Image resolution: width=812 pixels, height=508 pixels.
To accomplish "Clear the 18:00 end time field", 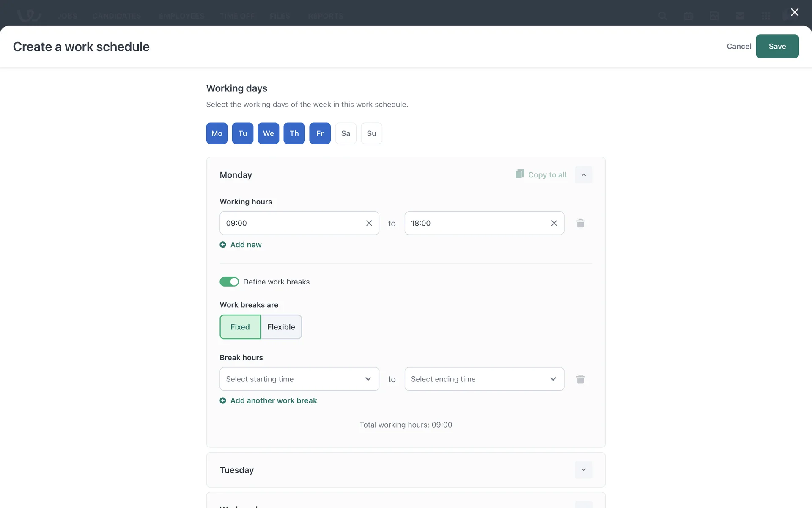I will click(554, 223).
